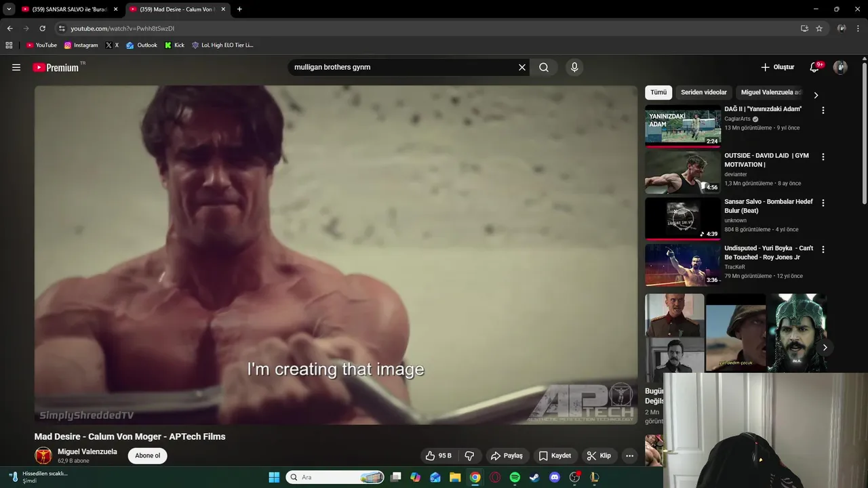Viewport: 868px width, 488px height.
Task: Open Chrome three-dot menu
Action: click(x=859, y=28)
